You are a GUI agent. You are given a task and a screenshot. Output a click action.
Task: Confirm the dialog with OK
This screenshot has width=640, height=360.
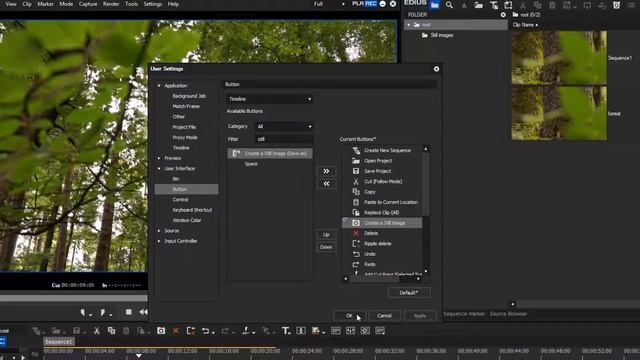pyautogui.click(x=350, y=316)
